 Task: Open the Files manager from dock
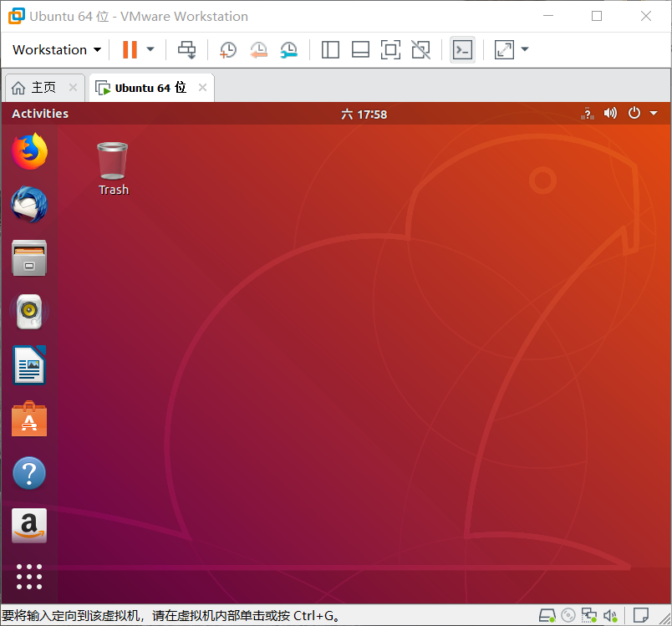click(29, 258)
